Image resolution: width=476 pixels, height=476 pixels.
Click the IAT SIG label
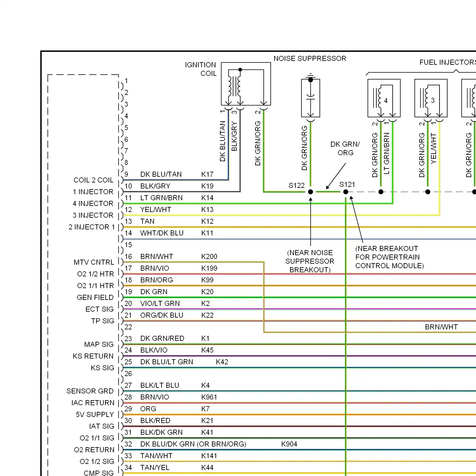[102, 426]
